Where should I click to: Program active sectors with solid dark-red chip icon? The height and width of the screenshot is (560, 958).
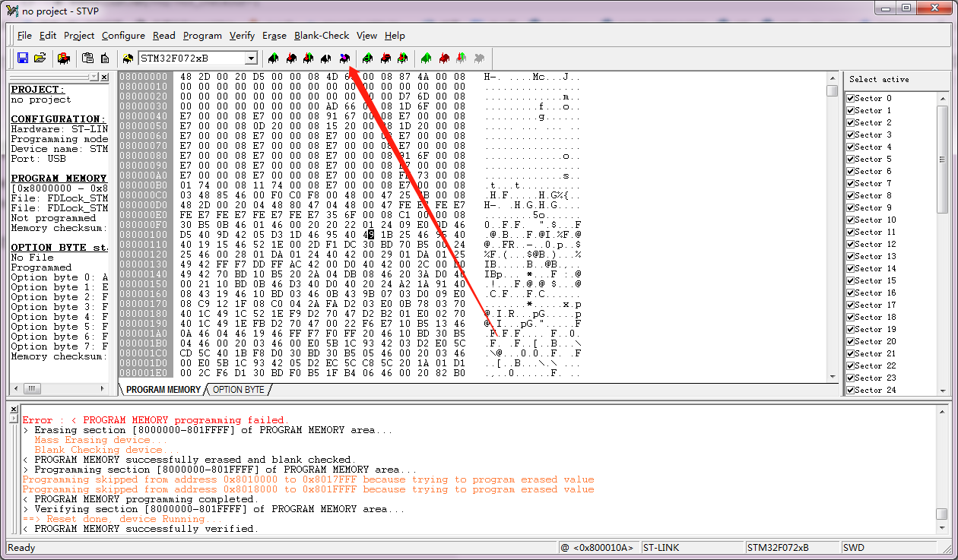[444, 58]
